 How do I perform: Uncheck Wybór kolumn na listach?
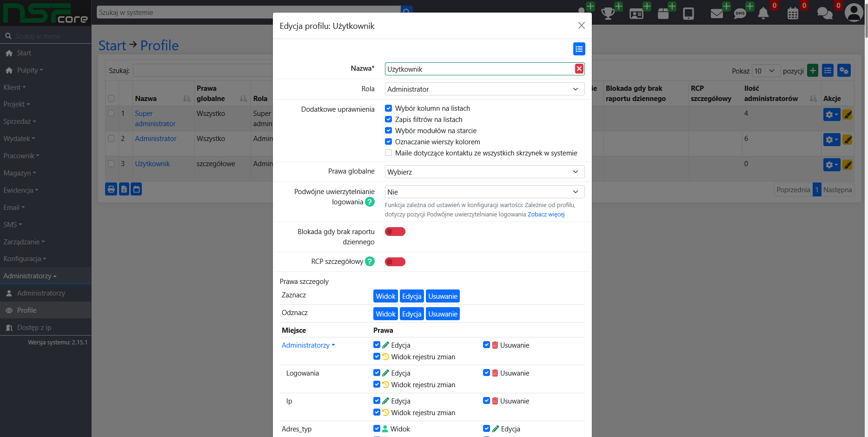tap(388, 108)
